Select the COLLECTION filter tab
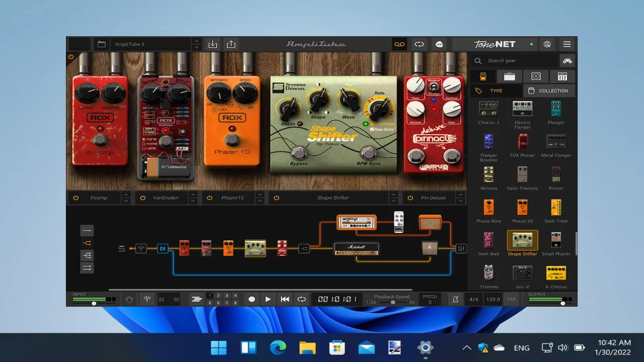644x362 pixels. coord(549,91)
